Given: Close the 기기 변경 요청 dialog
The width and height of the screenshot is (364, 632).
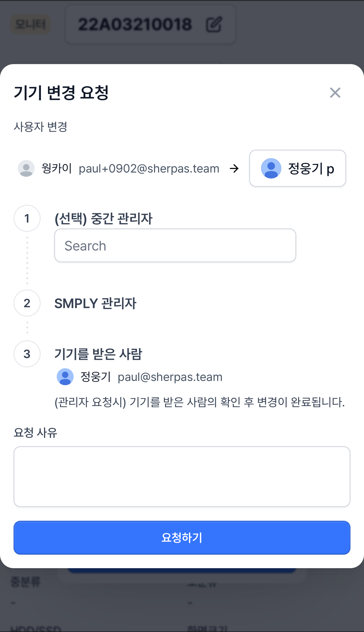Looking at the screenshot, I should [x=335, y=93].
